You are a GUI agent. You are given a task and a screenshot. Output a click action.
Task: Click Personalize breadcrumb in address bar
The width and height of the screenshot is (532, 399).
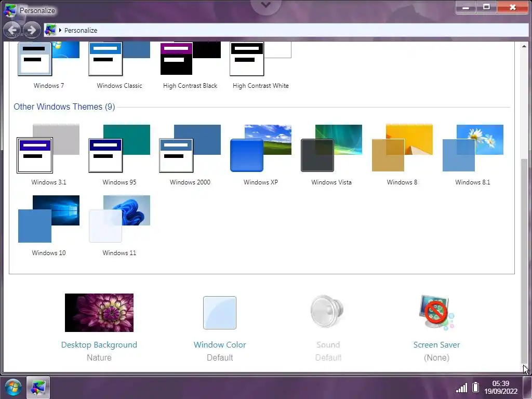[x=81, y=31]
